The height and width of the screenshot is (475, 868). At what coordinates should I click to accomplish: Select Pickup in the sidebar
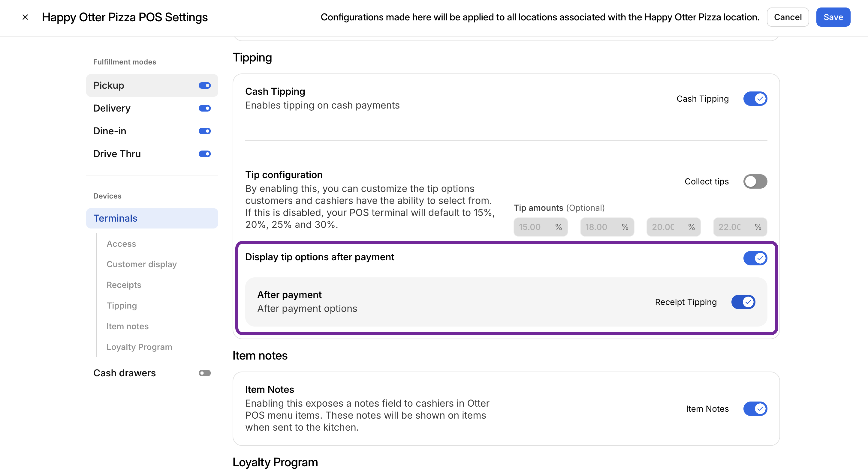tap(152, 85)
